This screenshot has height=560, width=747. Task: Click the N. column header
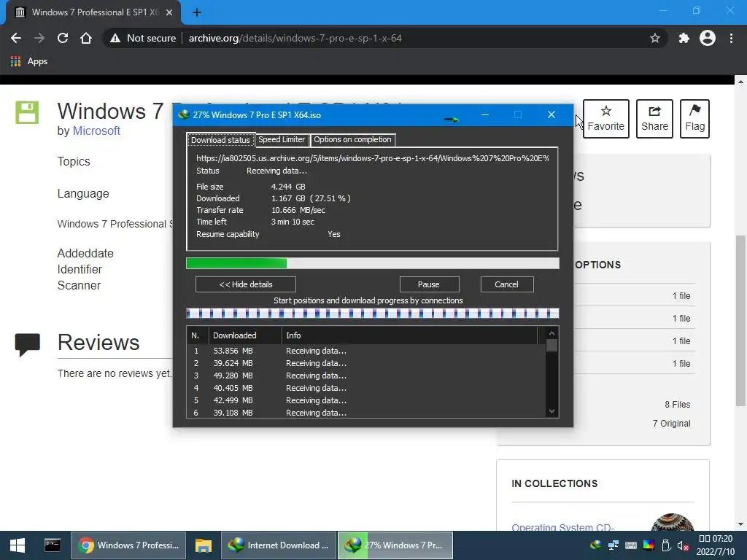[x=198, y=335]
